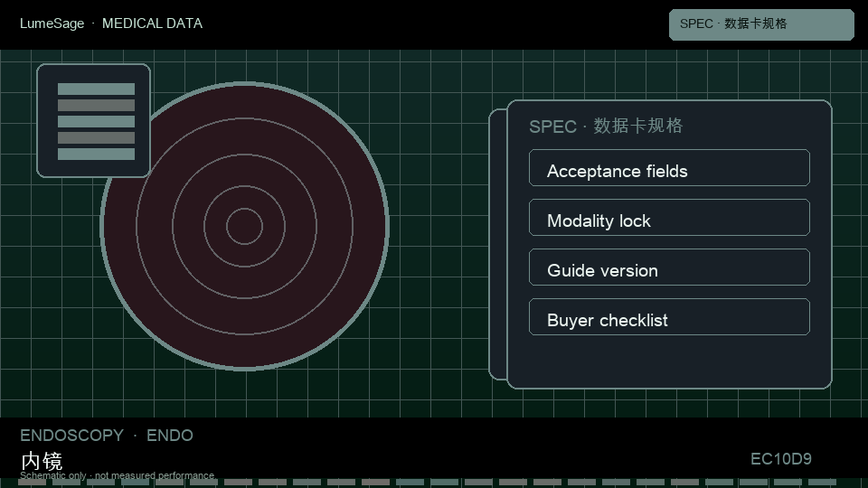The image size is (868, 488).
Task: Click the 内镜 caption
Action: (x=42, y=460)
